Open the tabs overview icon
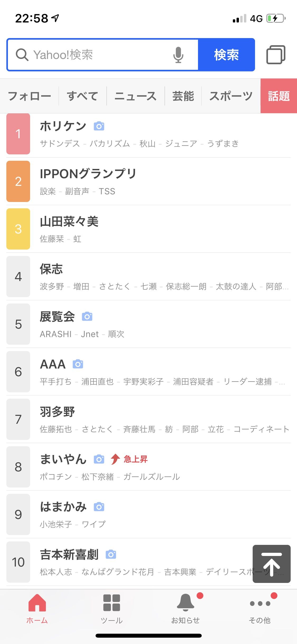This screenshot has width=297, height=644. coord(276,55)
